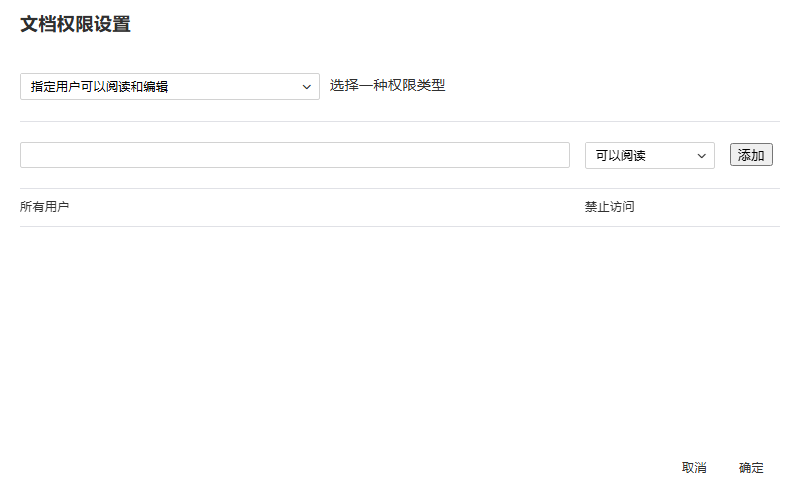Focus the empty user name input field

(x=294, y=155)
